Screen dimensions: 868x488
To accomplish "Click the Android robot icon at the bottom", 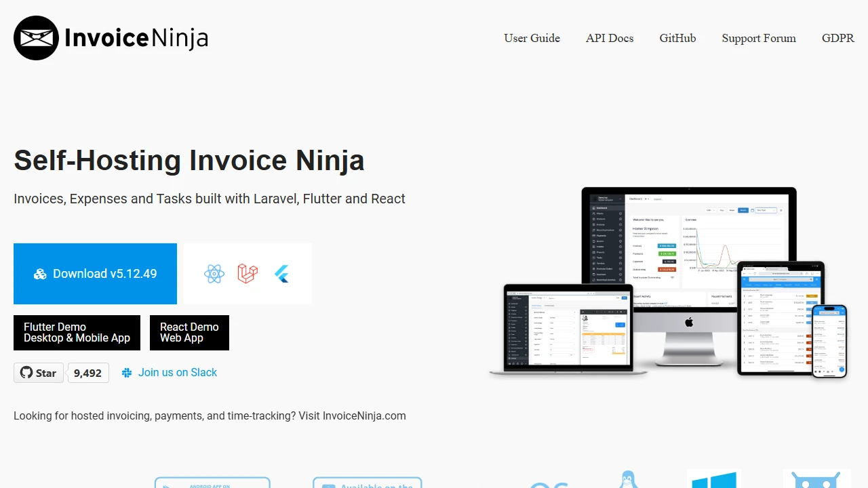I will click(x=816, y=483).
